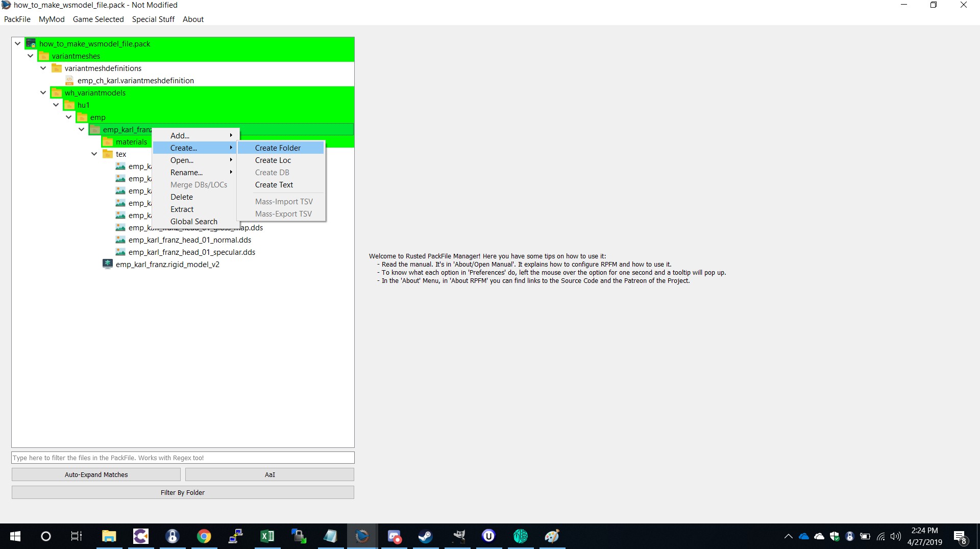Click the pack file icon at tree root
This screenshot has width=980, height=549.
coord(31,44)
